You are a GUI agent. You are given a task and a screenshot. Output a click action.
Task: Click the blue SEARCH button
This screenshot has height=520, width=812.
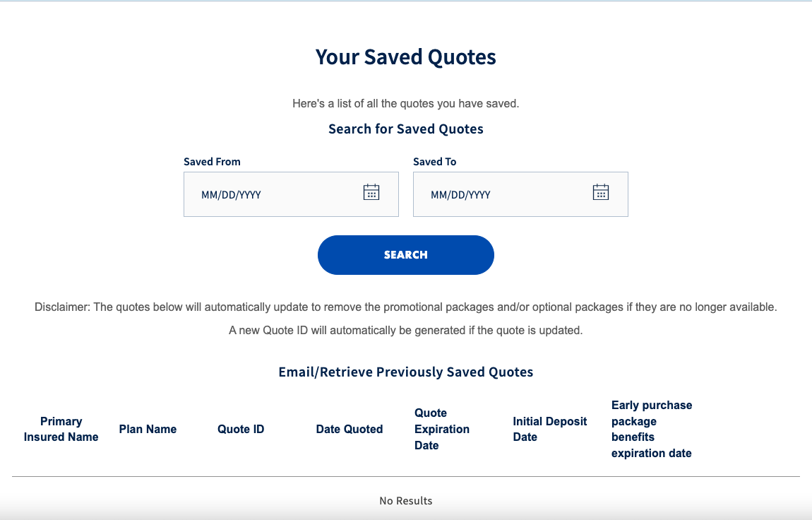pos(406,255)
